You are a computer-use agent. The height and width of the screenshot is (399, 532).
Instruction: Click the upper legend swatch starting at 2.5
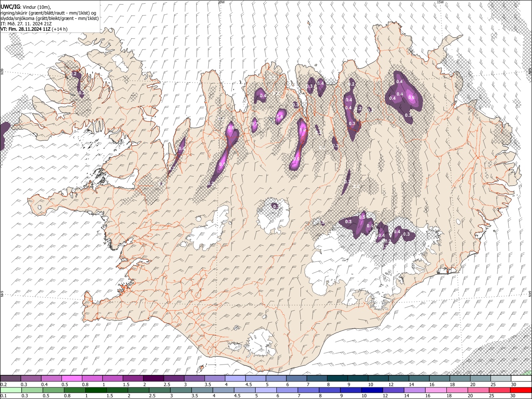(173, 378)
